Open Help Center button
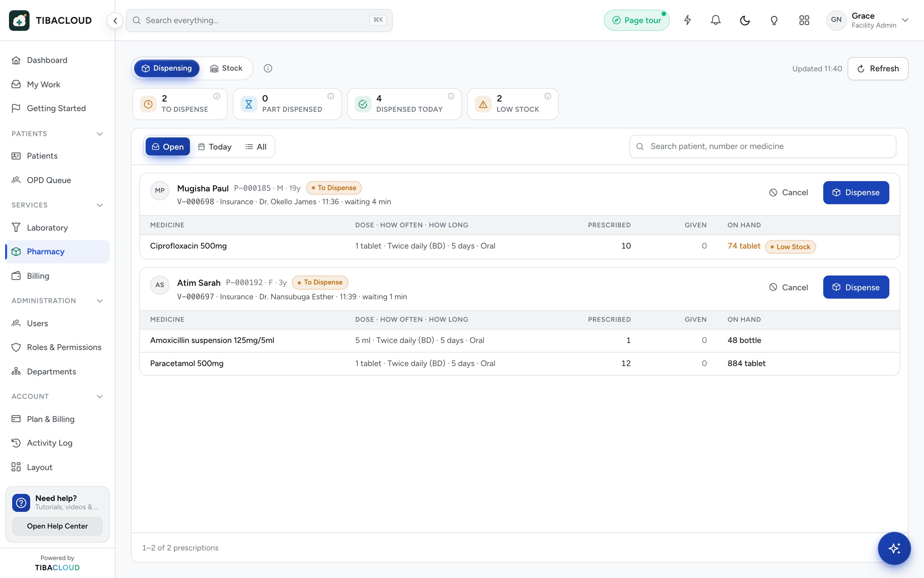The width and height of the screenshot is (924, 578). pos(57,526)
